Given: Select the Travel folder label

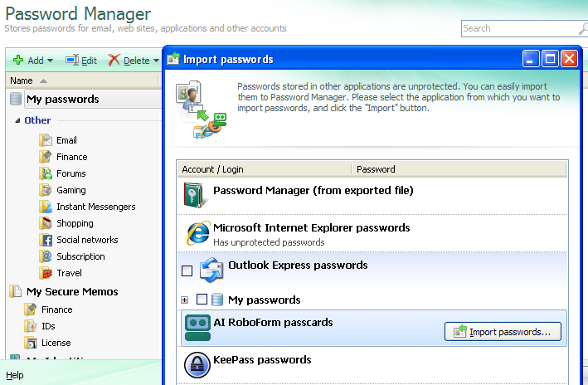Looking at the screenshot, I should point(69,273).
